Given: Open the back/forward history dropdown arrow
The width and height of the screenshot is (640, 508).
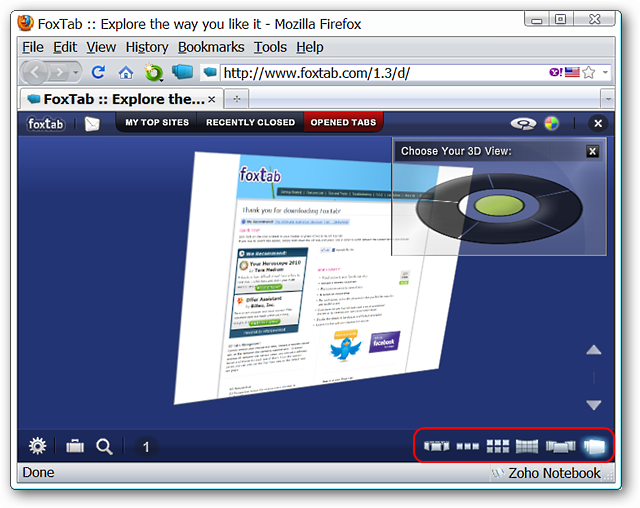Looking at the screenshot, I should [76, 73].
